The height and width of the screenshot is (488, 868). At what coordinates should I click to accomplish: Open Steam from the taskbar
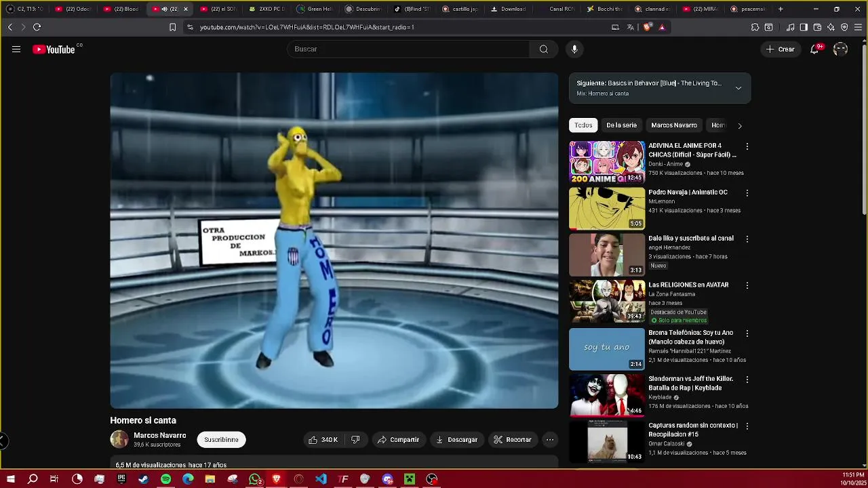(144, 479)
